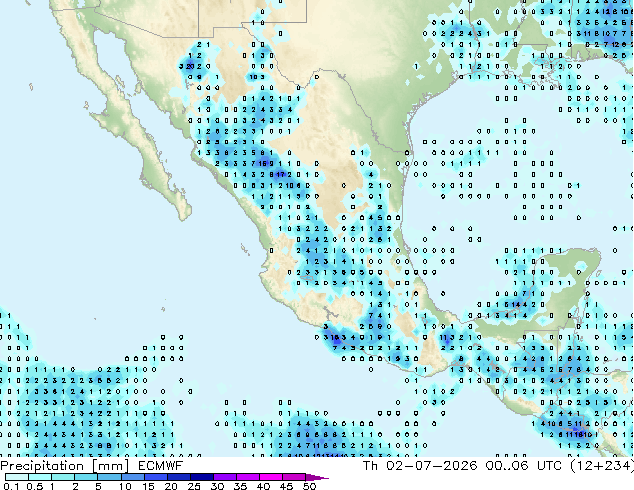Click the 25–30 mm dark blue swatch
Image resolution: width=634 pixels, height=490 pixels.
click(x=201, y=477)
